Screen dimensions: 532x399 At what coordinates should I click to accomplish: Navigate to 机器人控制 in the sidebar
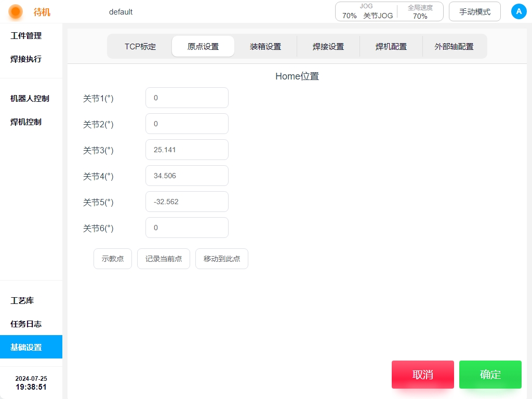(x=30, y=99)
